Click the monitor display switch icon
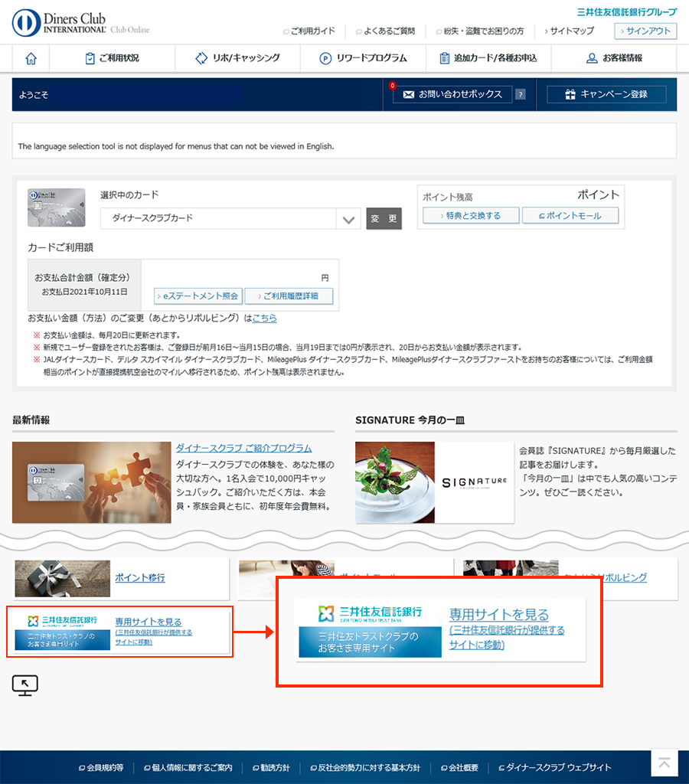Viewport: 689px width, 784px height. 25,685
